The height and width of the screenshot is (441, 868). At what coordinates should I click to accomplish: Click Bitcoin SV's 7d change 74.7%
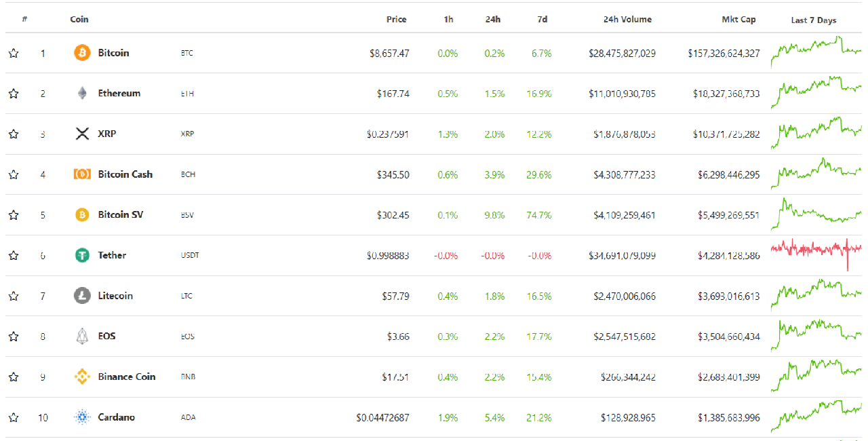[x=539, y=215]
